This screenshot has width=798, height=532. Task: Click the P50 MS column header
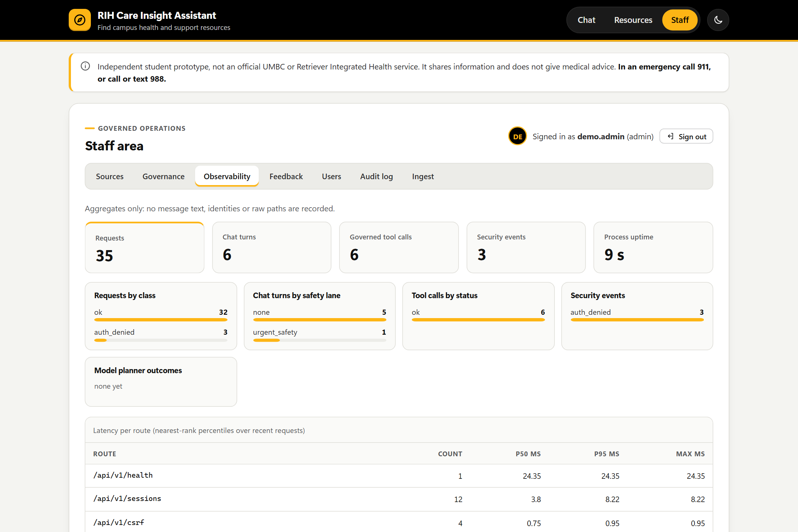point(528,454)
